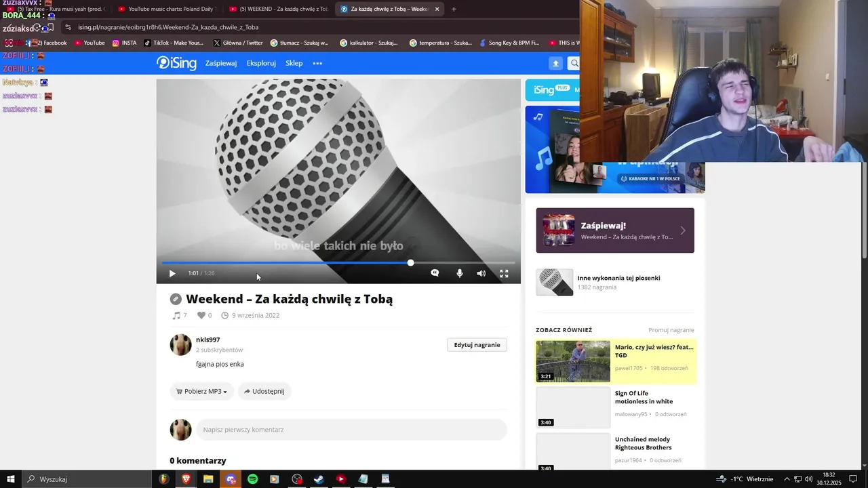
Task: Click the Udostępnij share button
Action: tap(264, 391)
